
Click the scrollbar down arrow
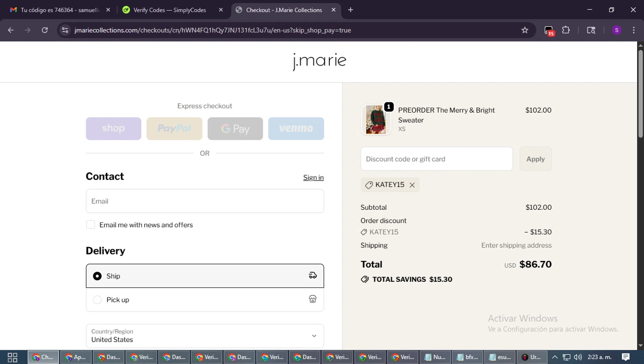point(641,346)
